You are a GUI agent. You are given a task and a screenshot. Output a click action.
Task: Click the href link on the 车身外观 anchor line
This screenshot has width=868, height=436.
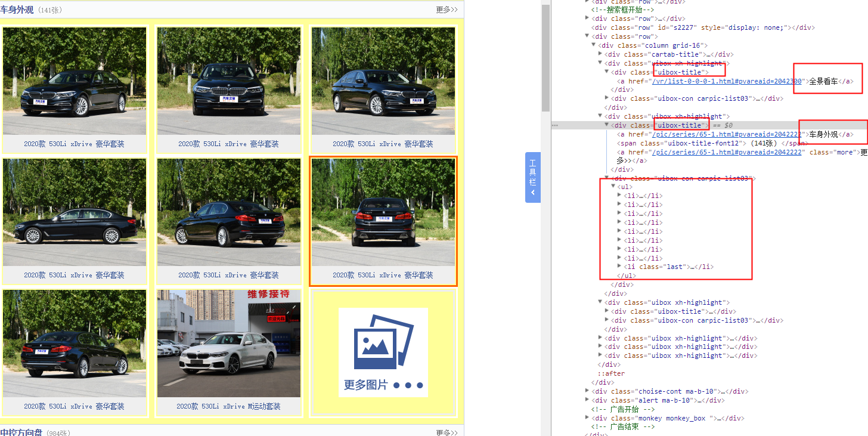coord(727,134)
